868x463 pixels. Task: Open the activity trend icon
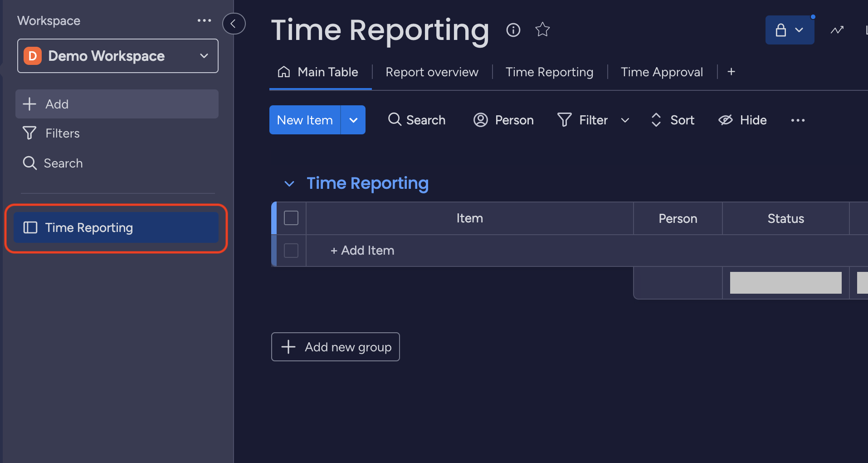[x=837, y=30]
